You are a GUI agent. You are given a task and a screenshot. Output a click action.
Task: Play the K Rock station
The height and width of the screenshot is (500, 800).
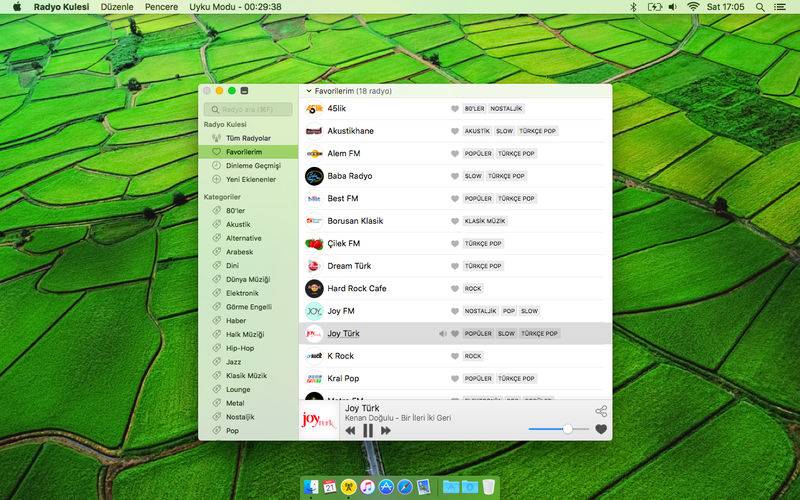tap(455, 356)
